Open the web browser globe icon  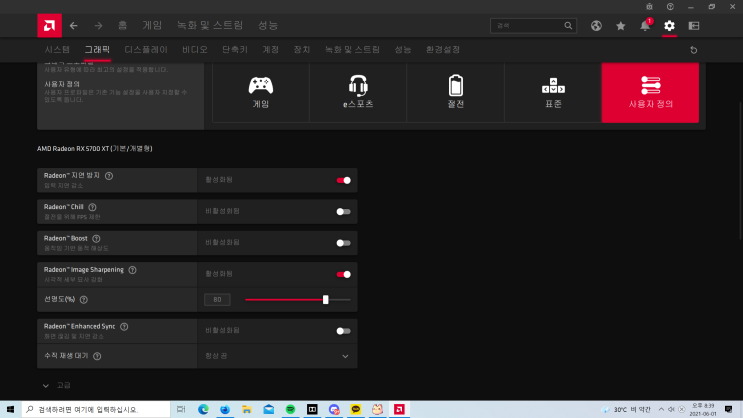point(596,26)
